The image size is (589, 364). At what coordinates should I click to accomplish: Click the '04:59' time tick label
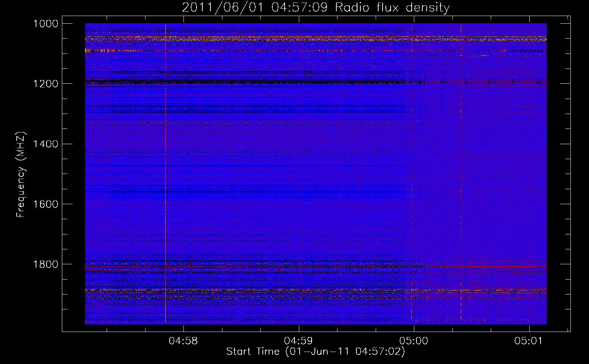(x=299, y=341)
